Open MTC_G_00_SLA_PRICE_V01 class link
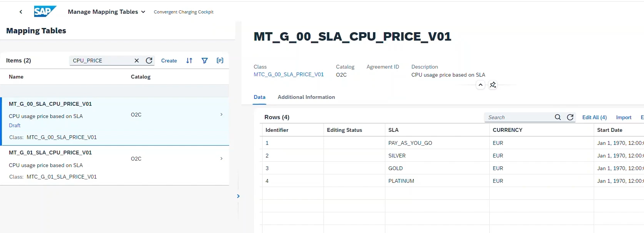The width and height of the screenshot is (644, 233). 289,74
